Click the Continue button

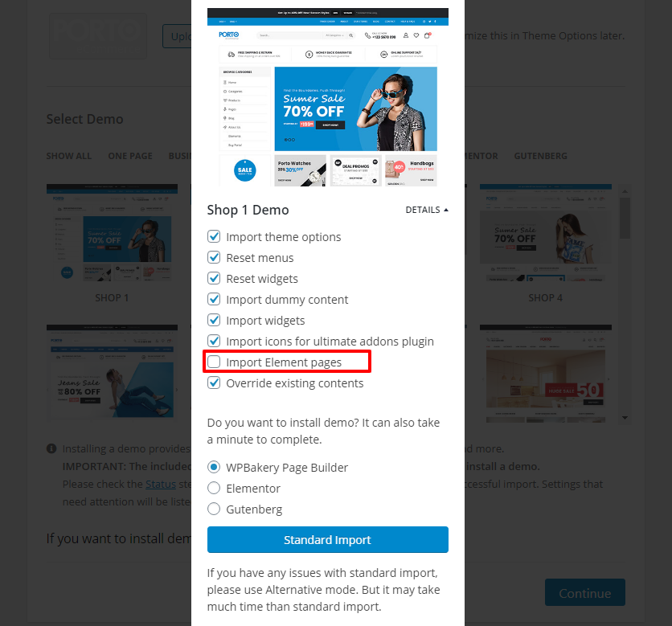click(x=585, y=593)
